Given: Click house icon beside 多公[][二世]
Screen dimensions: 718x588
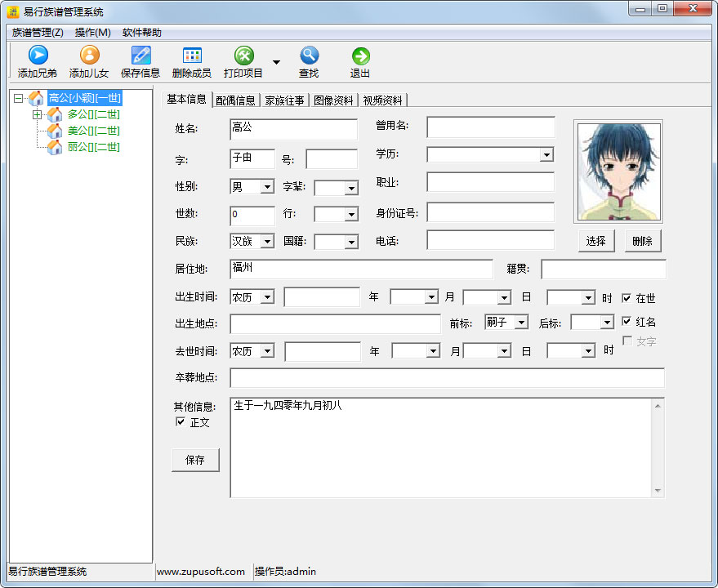Looking at the screenshot, I should pos(55,114).
